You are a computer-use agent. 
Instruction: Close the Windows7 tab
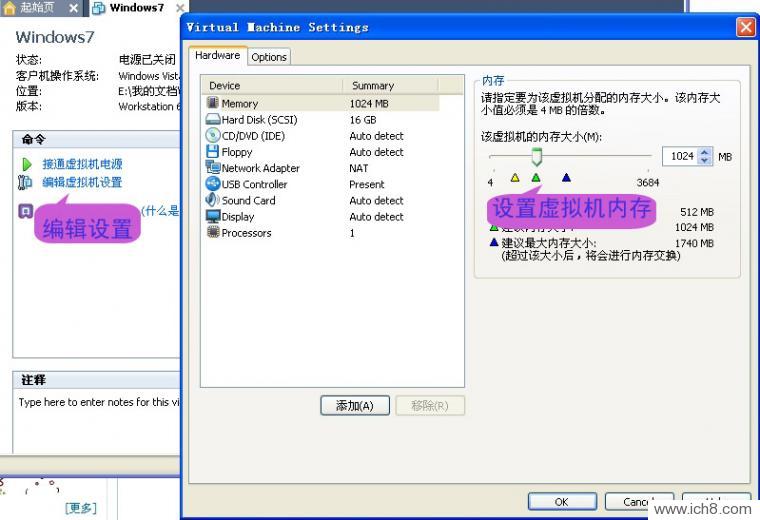[179, 8]
